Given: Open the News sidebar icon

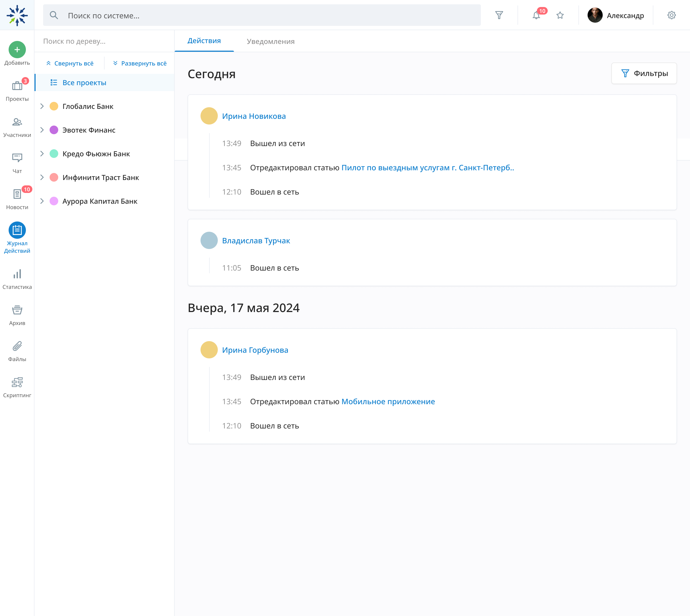Looking at the screenshot, I should point(17,194).
